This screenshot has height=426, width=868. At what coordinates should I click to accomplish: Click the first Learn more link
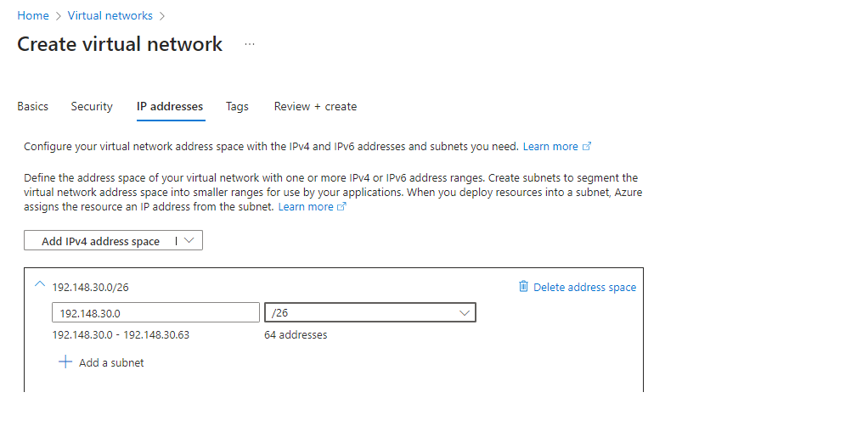[550, 147]
